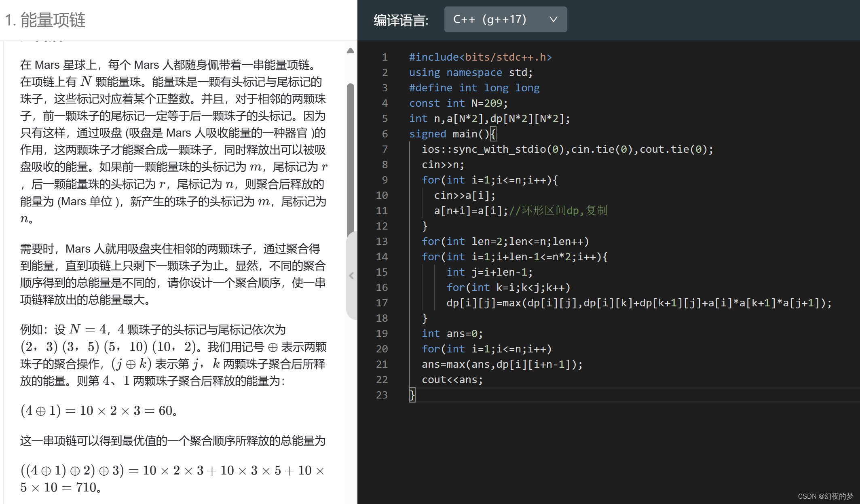The image size is (860, 504).
Task: Click the 'int ans=0;' line
Action: coord(452,333)
